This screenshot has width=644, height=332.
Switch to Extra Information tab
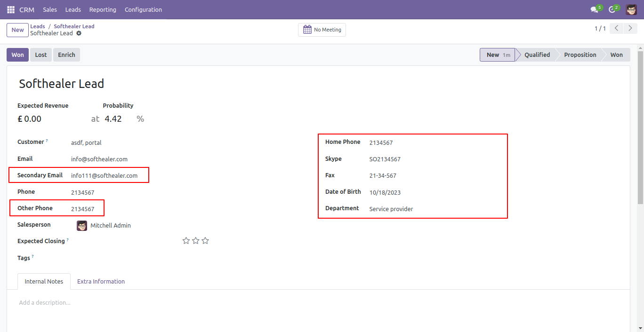101,281
